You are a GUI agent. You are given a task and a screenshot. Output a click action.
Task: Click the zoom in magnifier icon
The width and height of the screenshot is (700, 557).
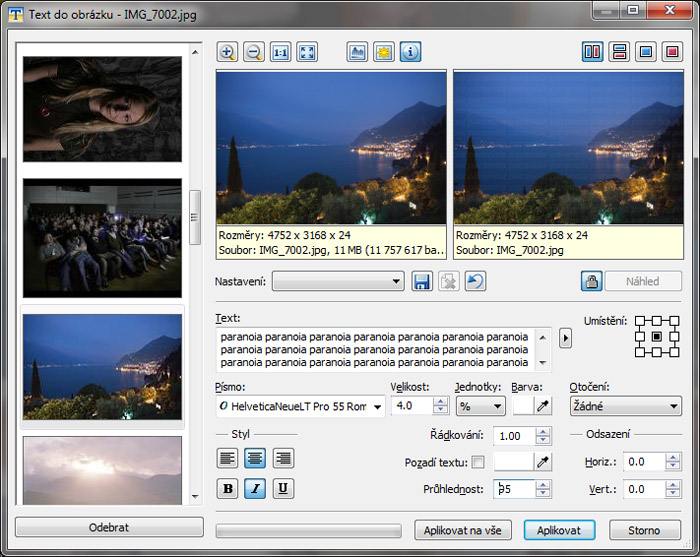coord(227,53)
